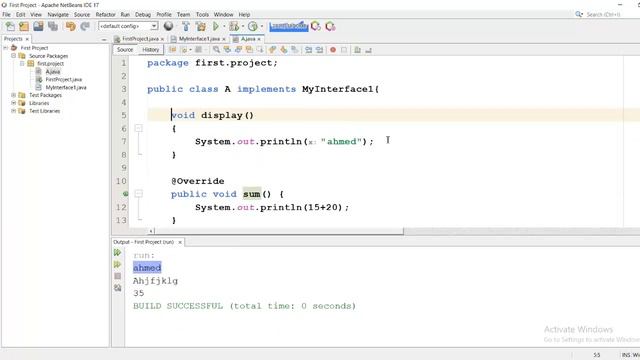Image resolution: width=640 pixels, height=360 pixels.
Task: Expand the Test Libraries node
Action: point(14,111)
